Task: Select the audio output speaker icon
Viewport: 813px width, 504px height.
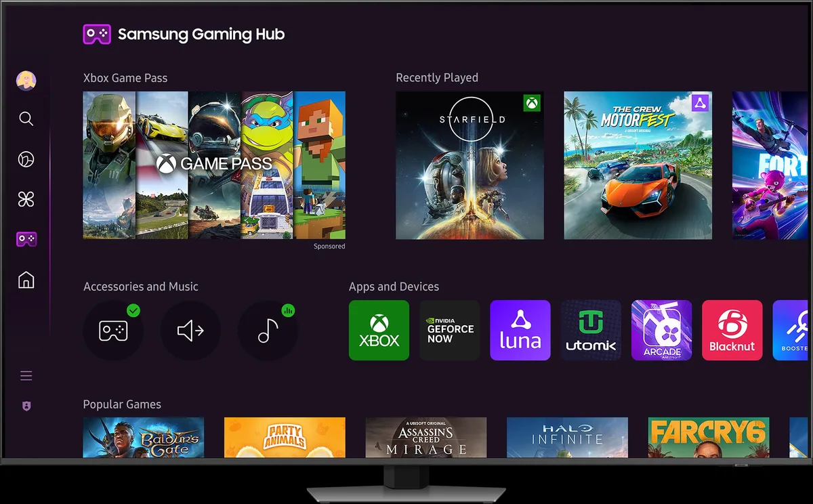Action: 190,331
